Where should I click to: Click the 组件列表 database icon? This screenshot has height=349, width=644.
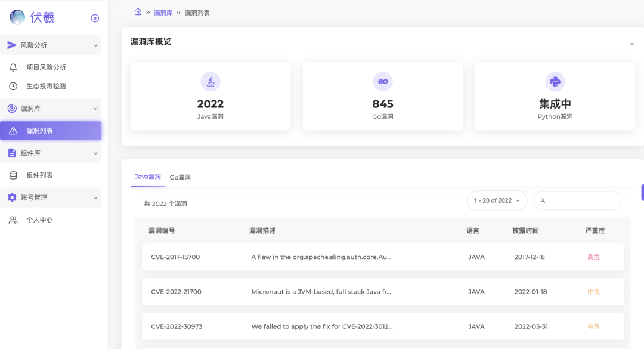13,175
